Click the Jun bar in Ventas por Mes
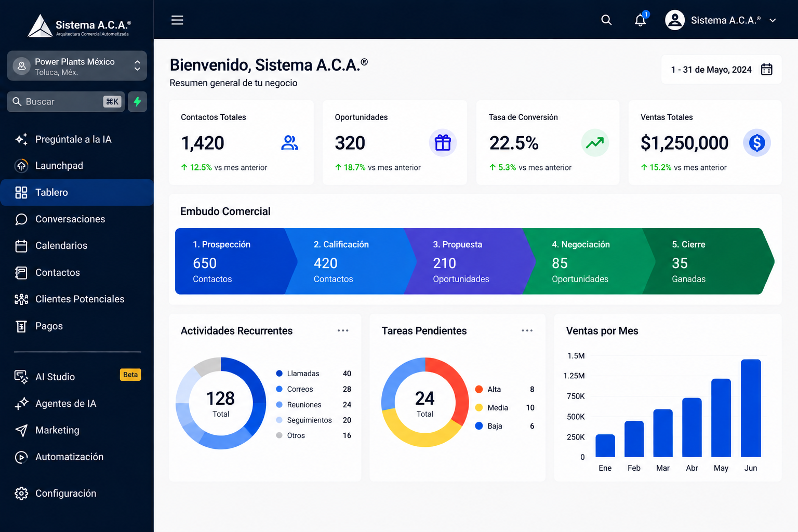 [x=751, y=408]
